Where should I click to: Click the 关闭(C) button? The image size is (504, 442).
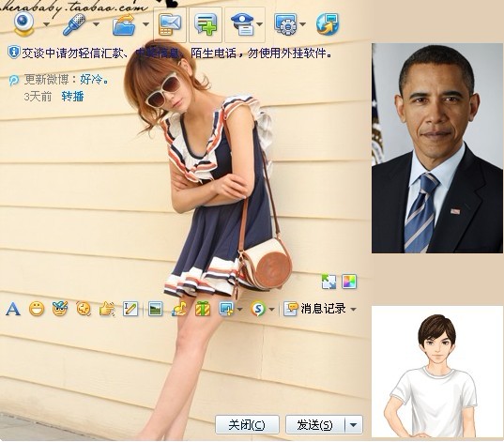pos(247,425)
